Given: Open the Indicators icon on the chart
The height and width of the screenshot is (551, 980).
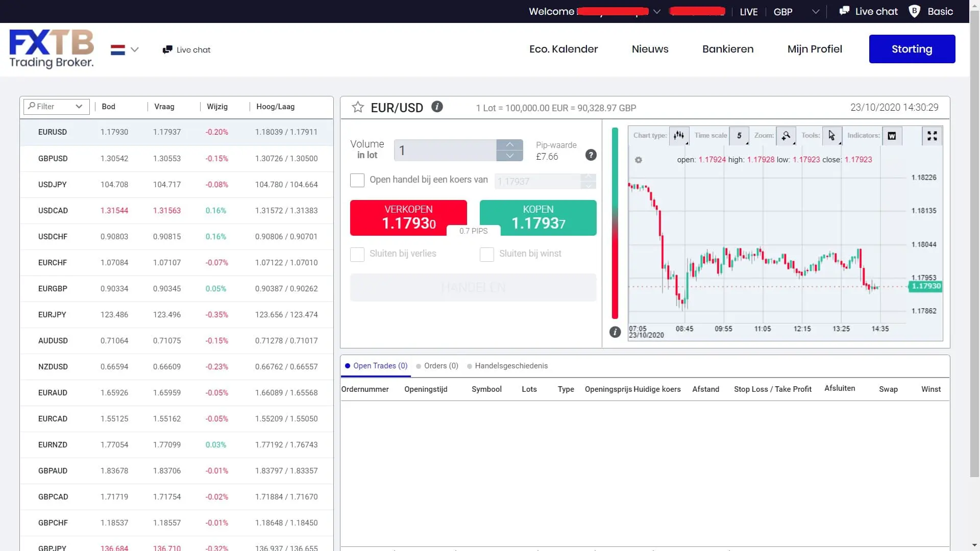Looking at the screenshot, I should pyautogui.click(x=892, y=136).
